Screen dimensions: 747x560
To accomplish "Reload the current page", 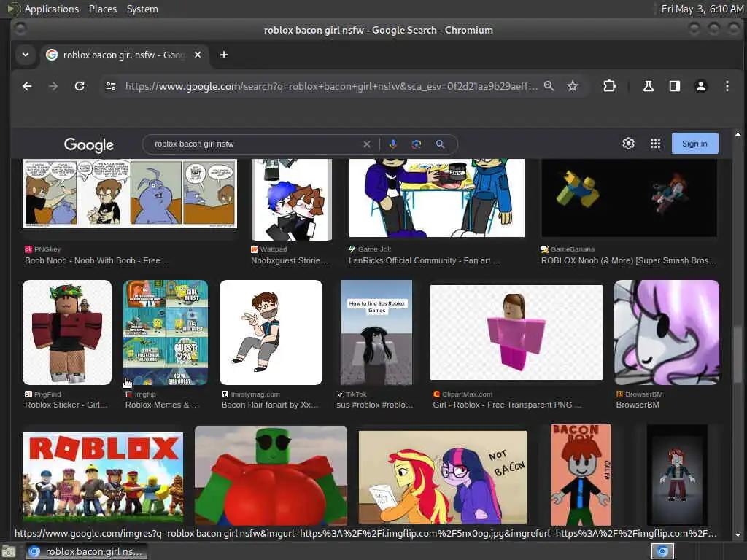I will tap(80, 86).
